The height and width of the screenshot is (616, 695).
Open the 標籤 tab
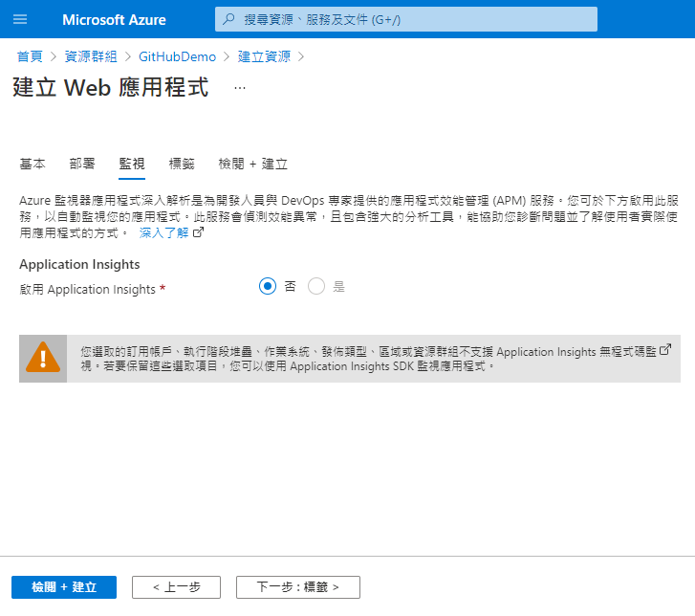[182, 164]
